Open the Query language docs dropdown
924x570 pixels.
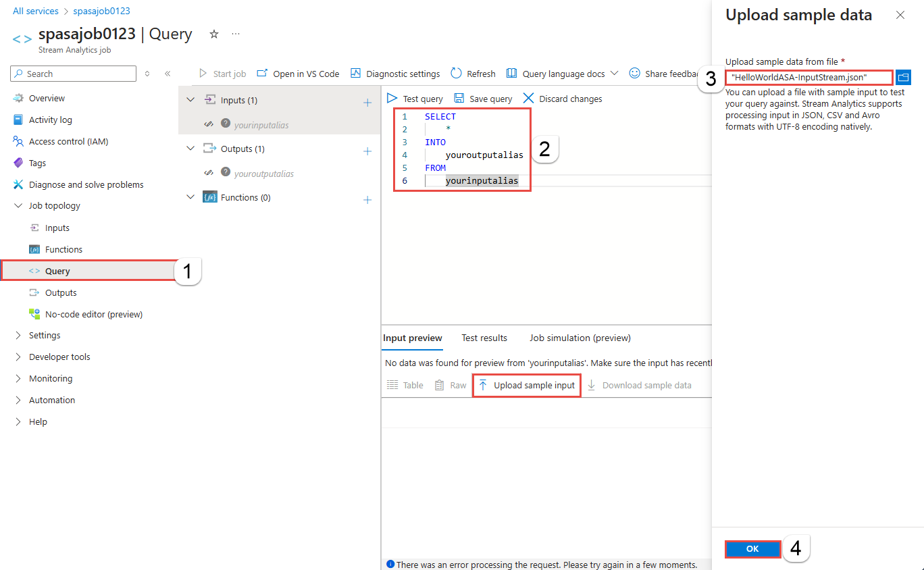[x=562, y=74]
